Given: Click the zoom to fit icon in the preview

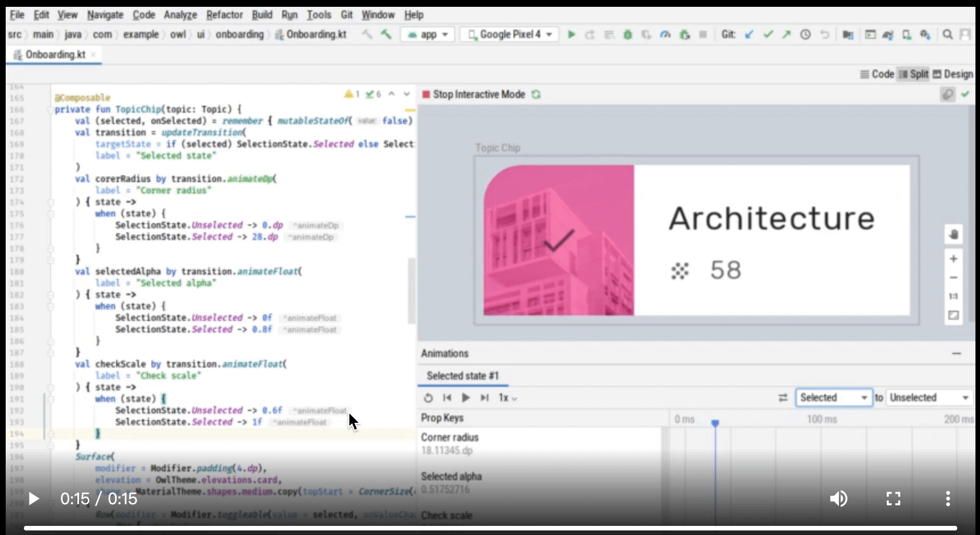Looking at the screenshot, I should [x=954, y=315].
